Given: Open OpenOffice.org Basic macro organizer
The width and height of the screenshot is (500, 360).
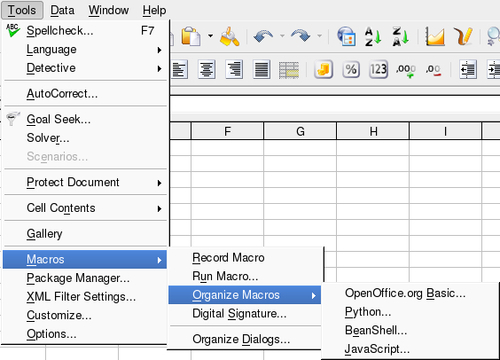Looking at the screenshot, I should 411,293.
